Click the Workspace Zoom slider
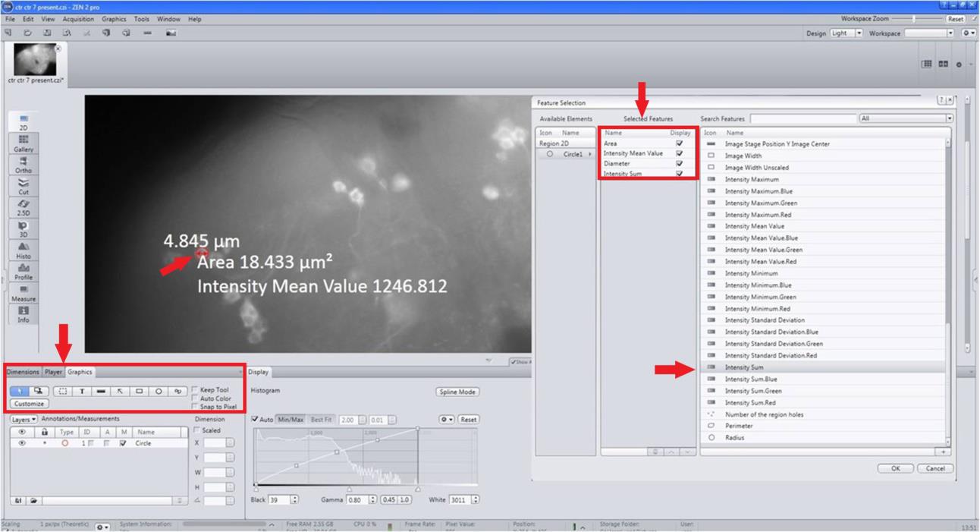The width and height of the screenshot is (980, 532). pos(915,18)
